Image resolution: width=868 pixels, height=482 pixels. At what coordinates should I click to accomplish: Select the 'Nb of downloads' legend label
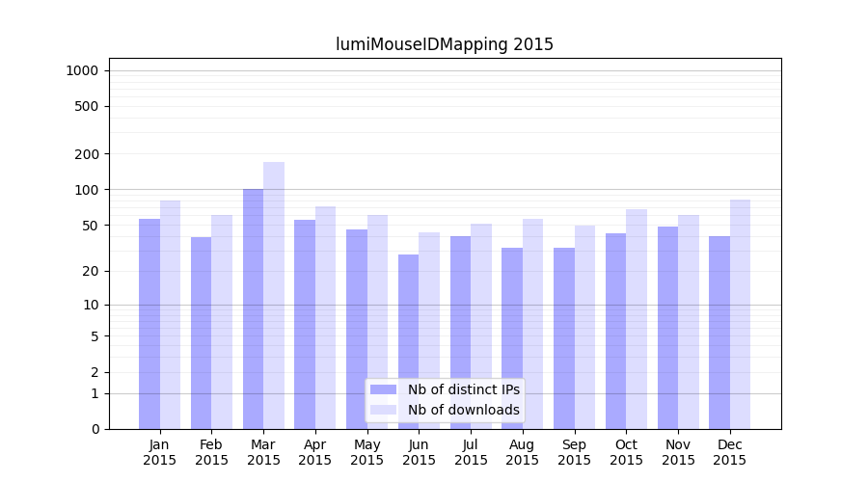coord(463,410)
